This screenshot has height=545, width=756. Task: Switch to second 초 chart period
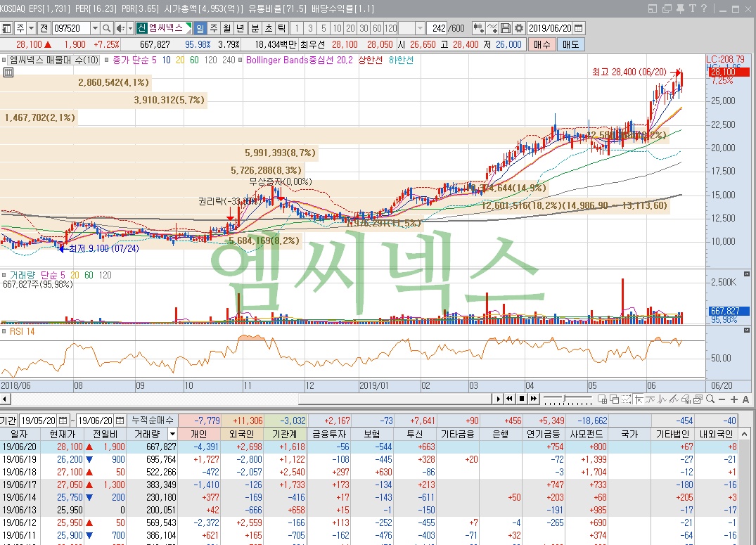pos(269,28)
